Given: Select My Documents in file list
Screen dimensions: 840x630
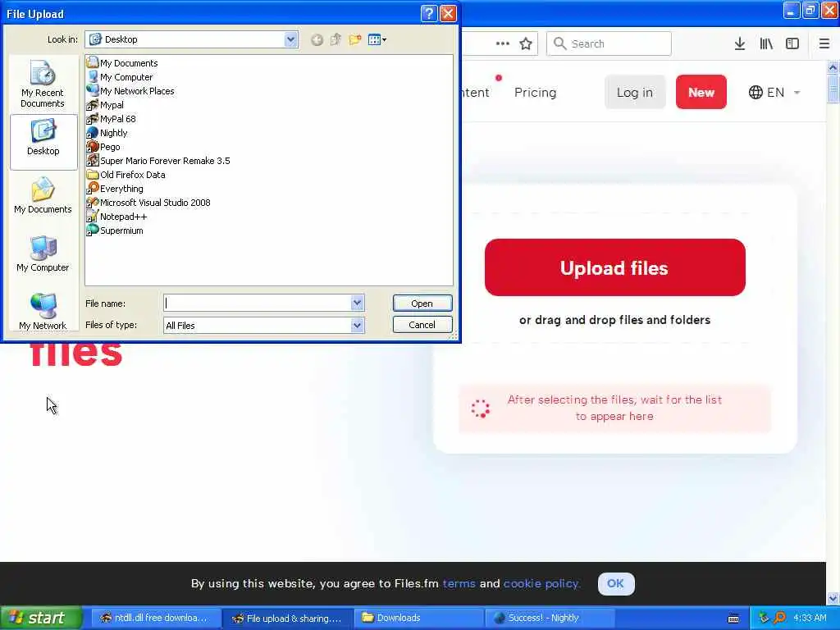Looking at the screenshot, I should (123, 63).
